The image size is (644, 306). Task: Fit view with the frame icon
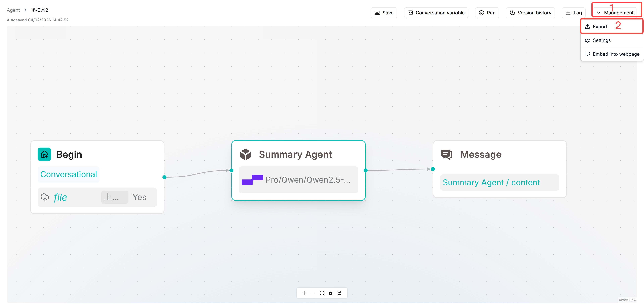click(322, 293)
